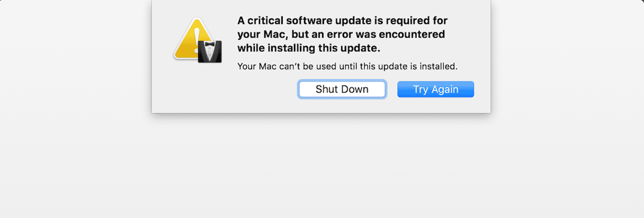644x218 pixels.
Task: Click the 'Your Mac can't be used' message
Action: point(347,67)
